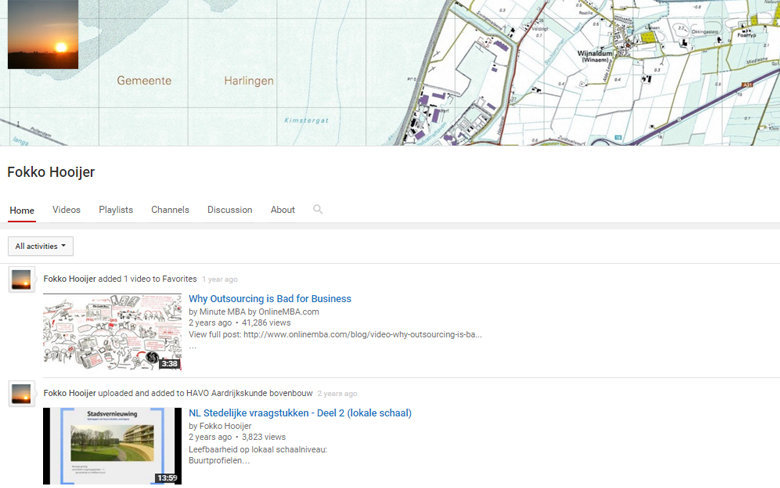This screenshot has height=488, width=780.
Task: Click the Fokko Hooijer channel title
Action: coord(51,172)
